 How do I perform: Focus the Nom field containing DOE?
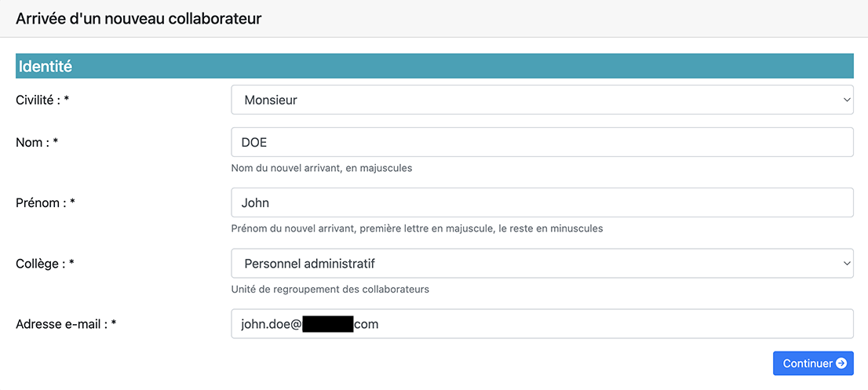point(542,142)
